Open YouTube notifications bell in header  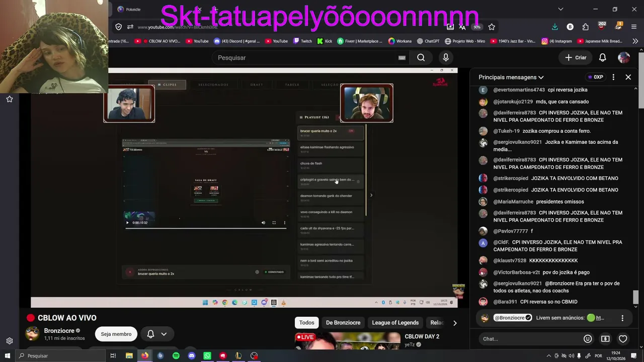[602, 58]
